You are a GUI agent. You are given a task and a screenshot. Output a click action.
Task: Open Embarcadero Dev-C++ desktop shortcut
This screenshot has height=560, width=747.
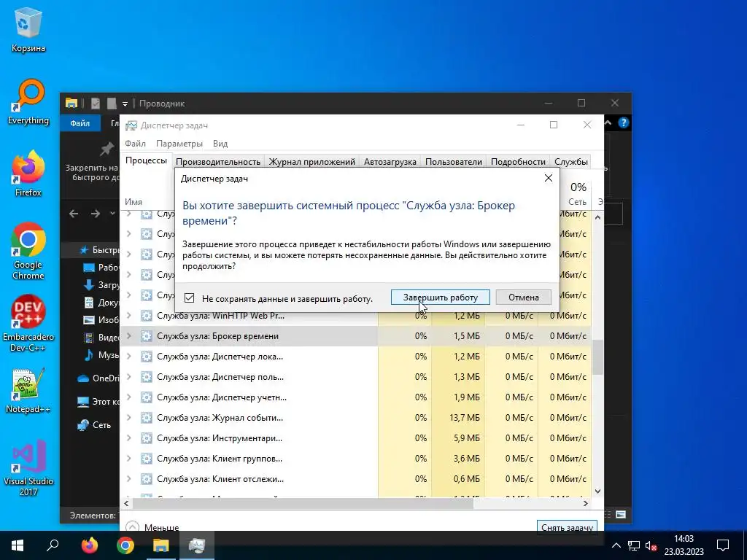point(28,323)
